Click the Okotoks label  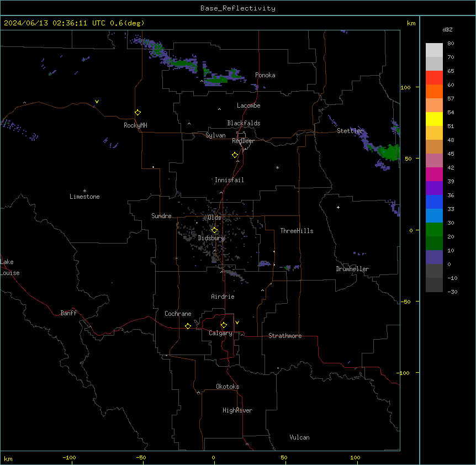(x=228, y=387)
